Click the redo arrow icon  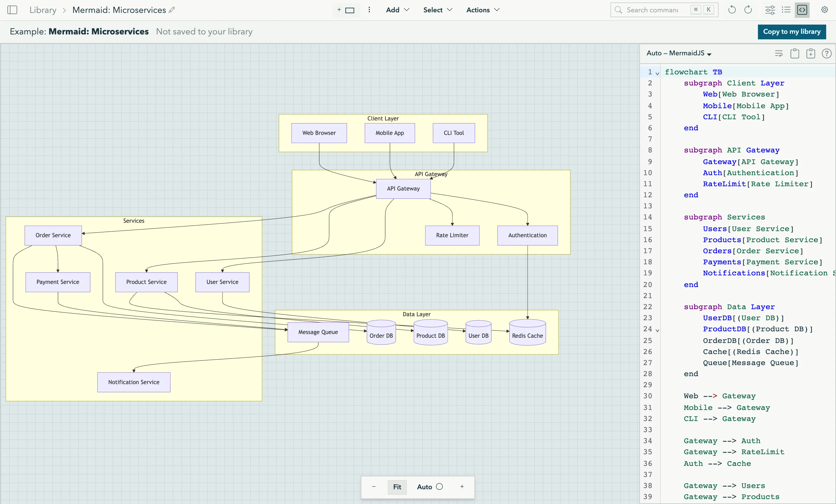tap(748, 10)
